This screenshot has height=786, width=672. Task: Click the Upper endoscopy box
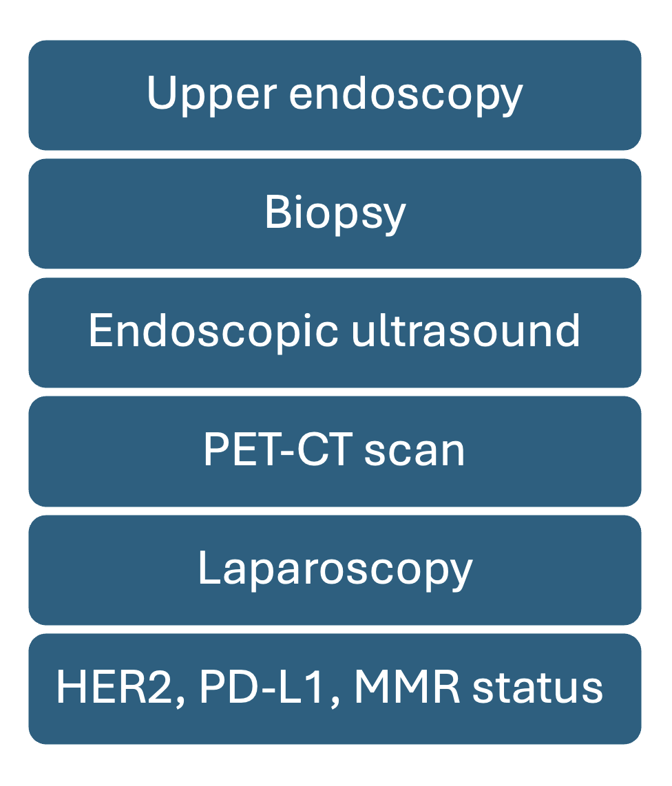[x=335, y=95]
